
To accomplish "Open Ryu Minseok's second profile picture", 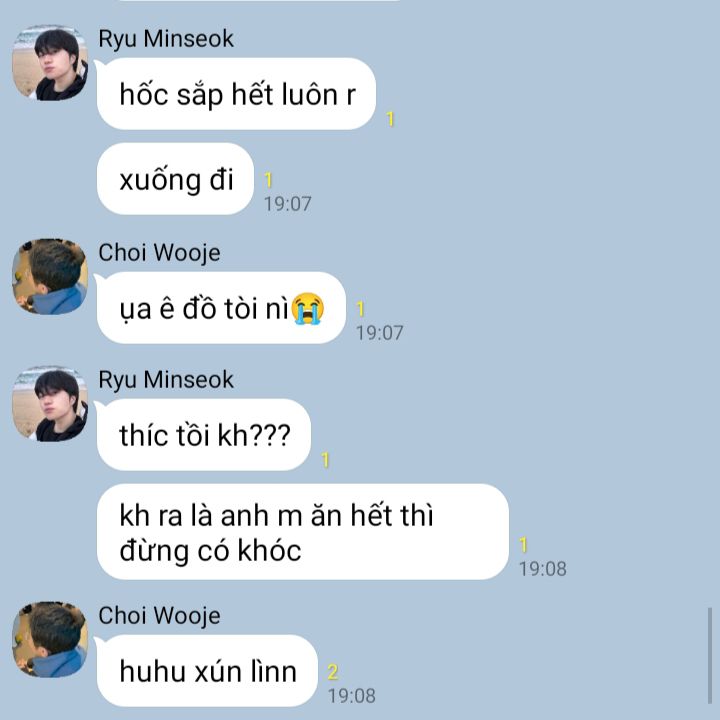I will coord(50,404).
